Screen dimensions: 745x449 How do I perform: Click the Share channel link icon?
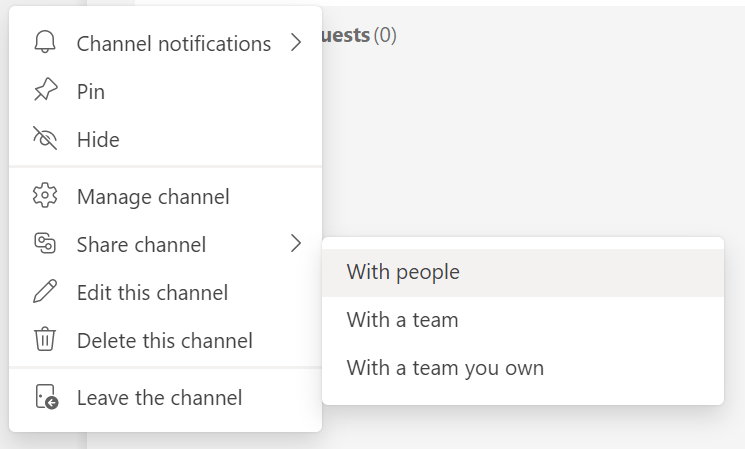click(45, 244)
